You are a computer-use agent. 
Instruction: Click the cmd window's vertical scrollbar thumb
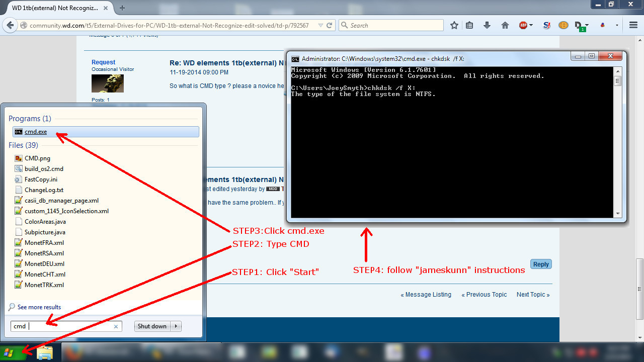pos(618,80)
